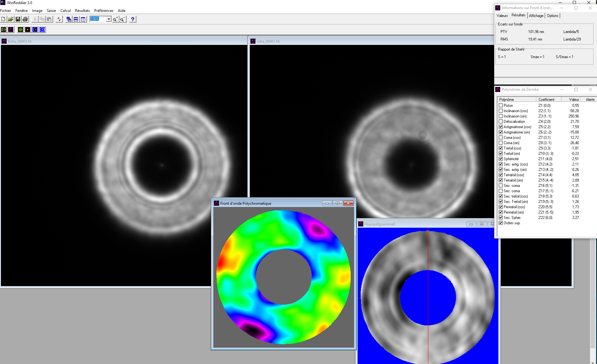Open the zoom percentage dropdown arrow

(x=109, y=19)
